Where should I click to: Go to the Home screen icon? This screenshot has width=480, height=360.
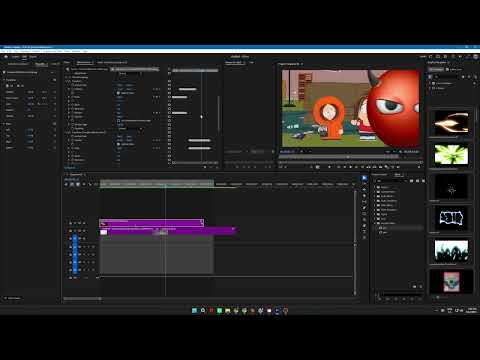(6, 57)
